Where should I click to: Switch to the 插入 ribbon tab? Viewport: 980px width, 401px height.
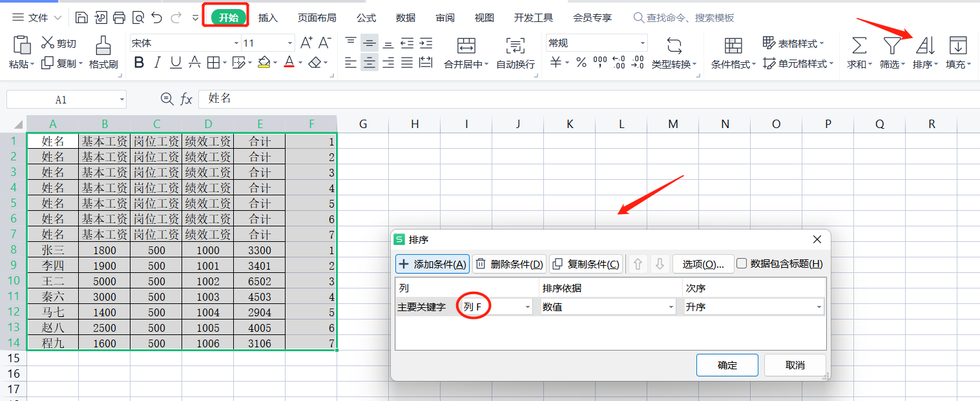click(x=268, y=18)
